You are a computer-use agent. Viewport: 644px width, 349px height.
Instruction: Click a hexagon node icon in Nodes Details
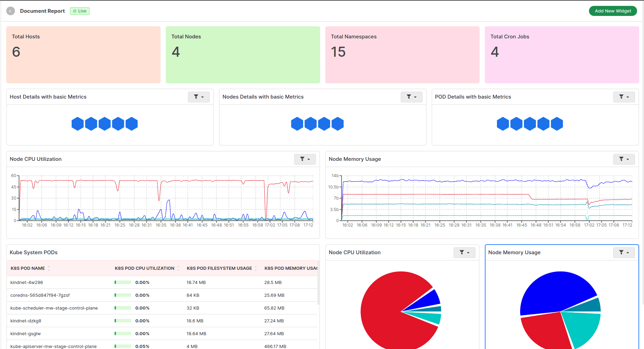click(x=297, y=123)
